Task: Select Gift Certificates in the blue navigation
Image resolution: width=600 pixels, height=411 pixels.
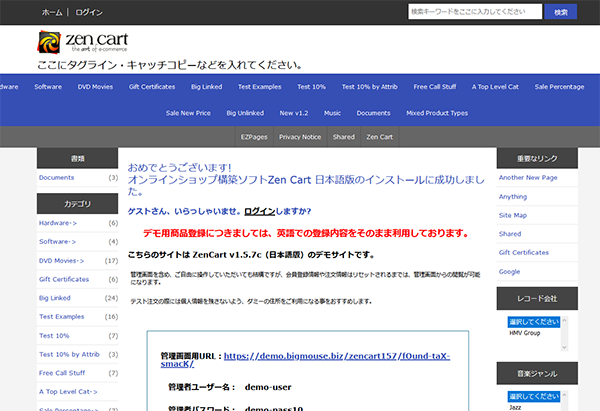Action: [152, 87]
